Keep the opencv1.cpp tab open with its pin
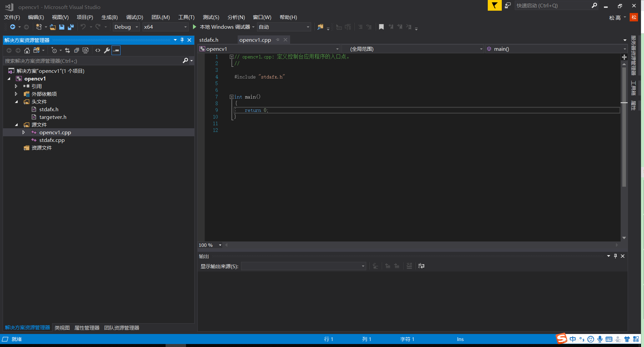The width and height of the screenshot is (644, 347). (x=278, y=40)
